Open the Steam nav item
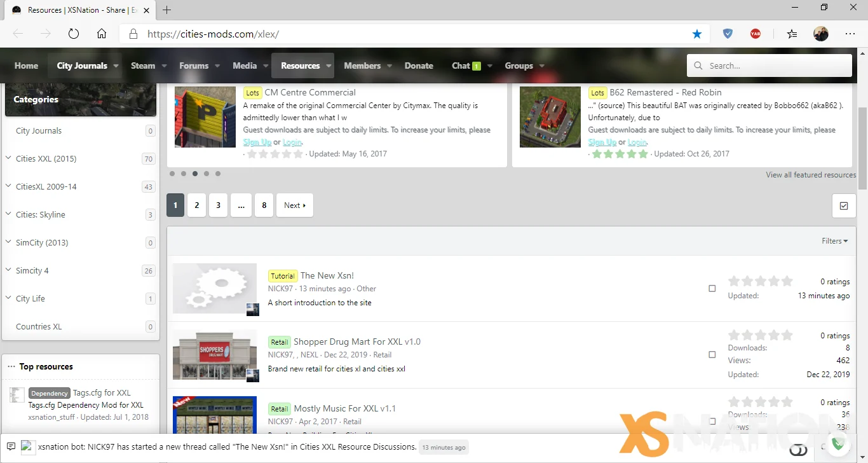868x463 pixels. click(x=143, y=66)
